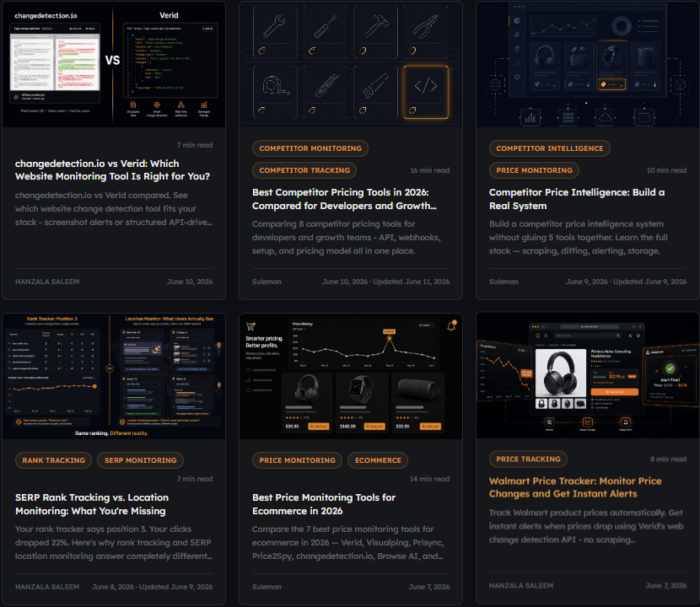Open the tool icons grid thumbnail image
Screen dimensions: 700x607
point(351,64)
